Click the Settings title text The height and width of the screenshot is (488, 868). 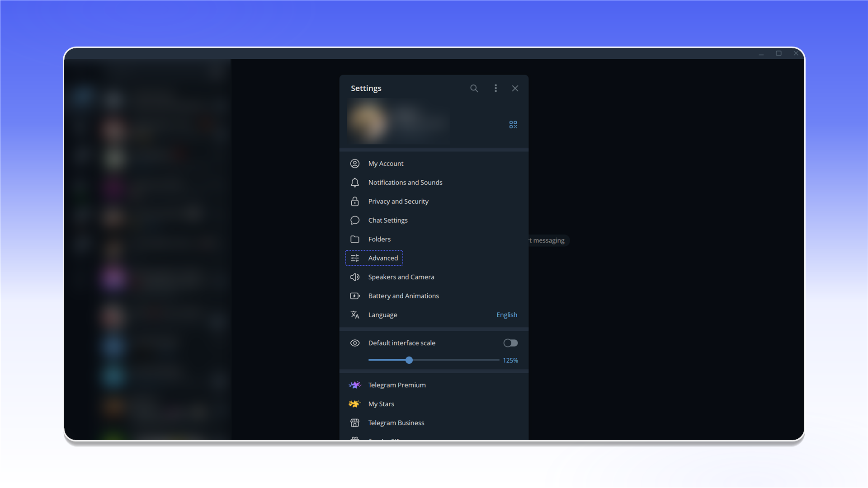(366, 89)
